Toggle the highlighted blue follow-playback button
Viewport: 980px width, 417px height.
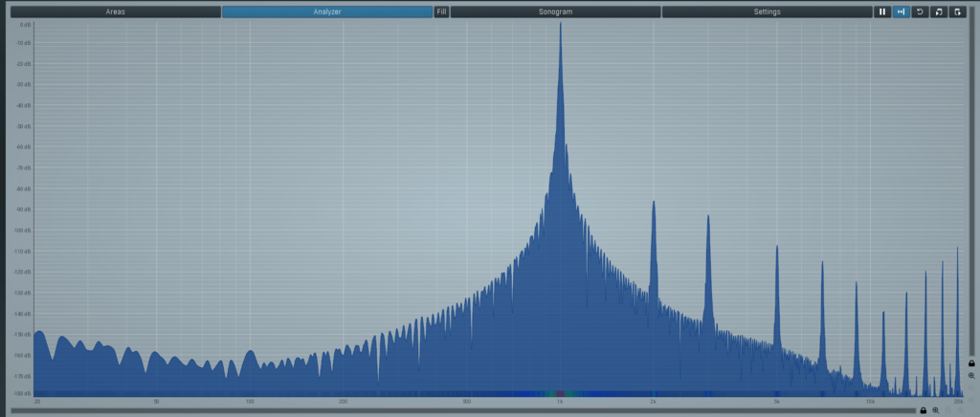902,11
